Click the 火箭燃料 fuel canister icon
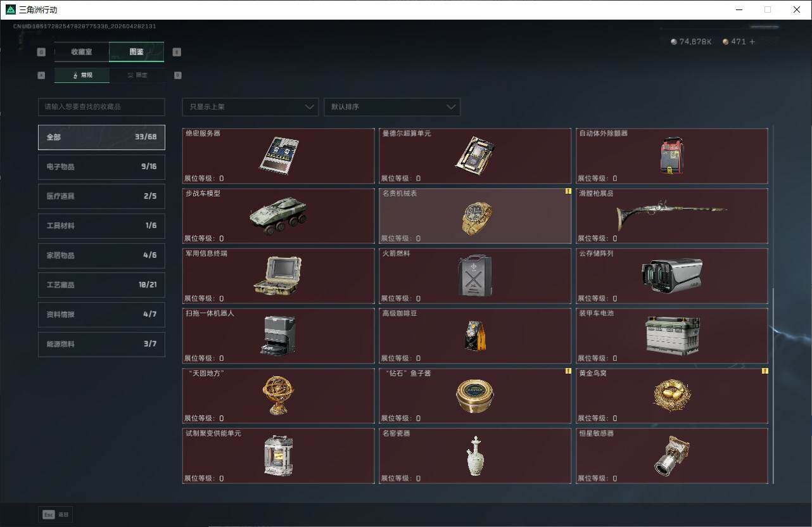Image resolution: width=812 pixels, height=527 pixels. 475,276
